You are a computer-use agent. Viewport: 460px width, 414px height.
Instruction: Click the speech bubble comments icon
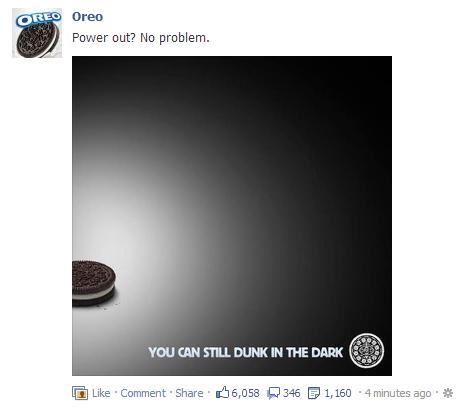coord(274,394)
